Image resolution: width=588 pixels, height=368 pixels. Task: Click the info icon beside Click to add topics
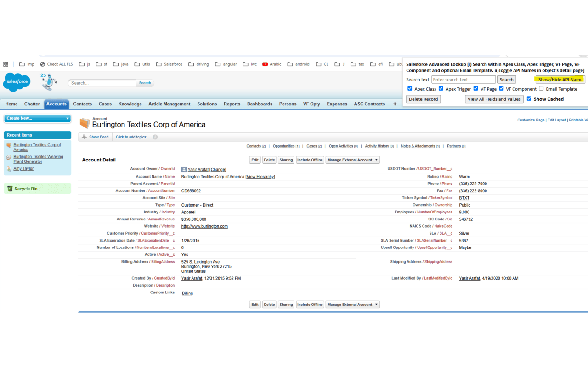tap(155, 137)
